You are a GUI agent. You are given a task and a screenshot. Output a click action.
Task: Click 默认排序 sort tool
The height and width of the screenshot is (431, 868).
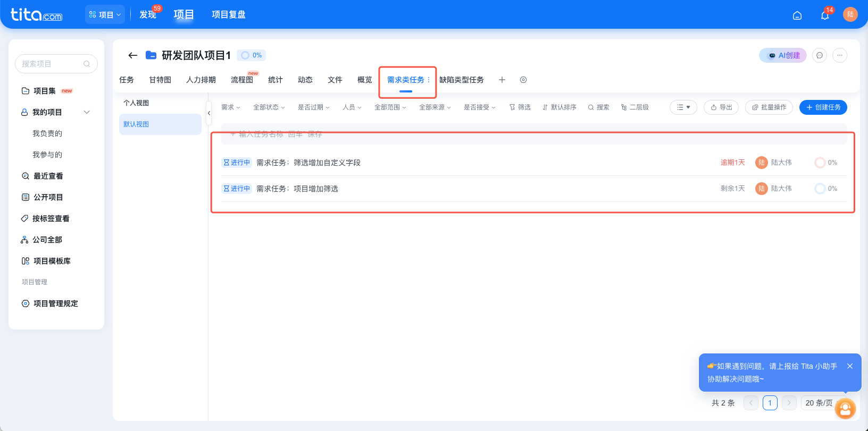pos(559,107)
